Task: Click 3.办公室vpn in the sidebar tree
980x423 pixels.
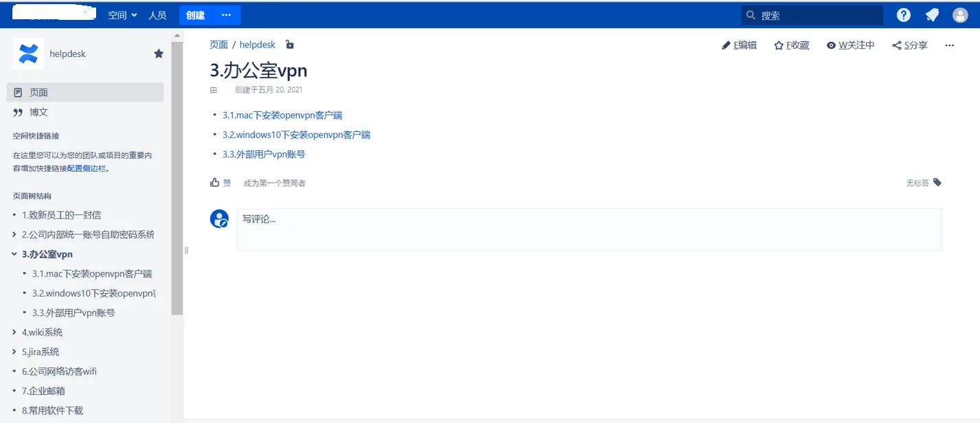Action: 47,254
